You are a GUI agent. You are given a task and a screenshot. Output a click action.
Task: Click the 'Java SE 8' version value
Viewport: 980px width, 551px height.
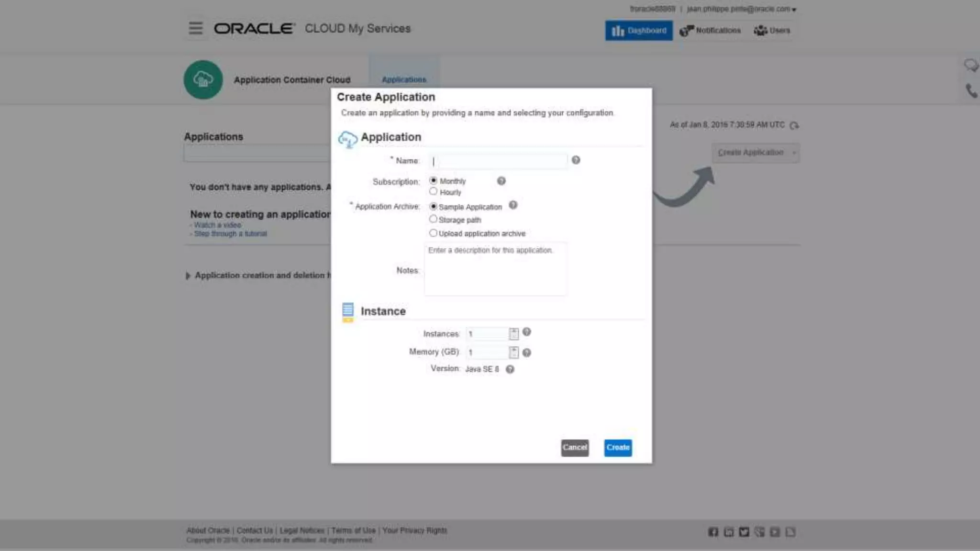pyautogui.click(x=482, y=369)
